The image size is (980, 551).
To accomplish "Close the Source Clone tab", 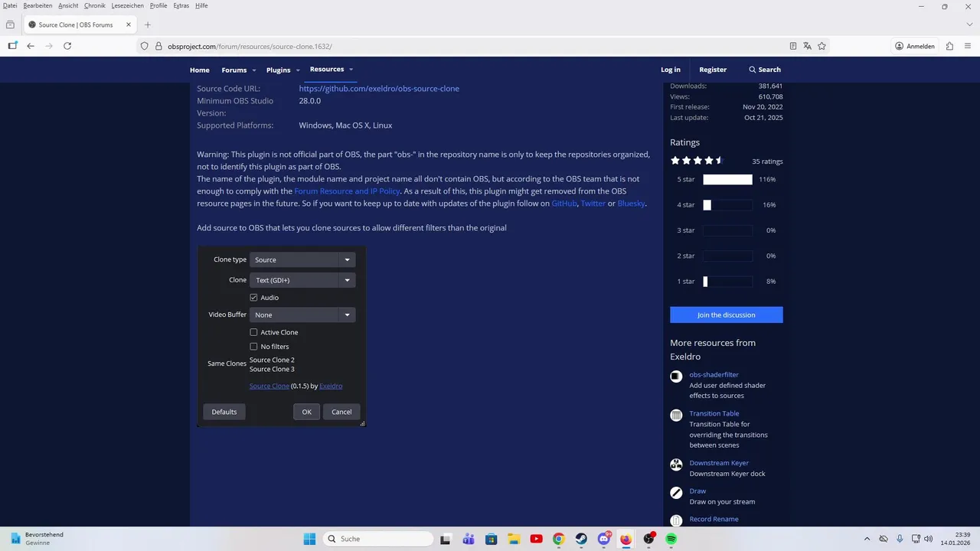I will click(x=129, y=24).
